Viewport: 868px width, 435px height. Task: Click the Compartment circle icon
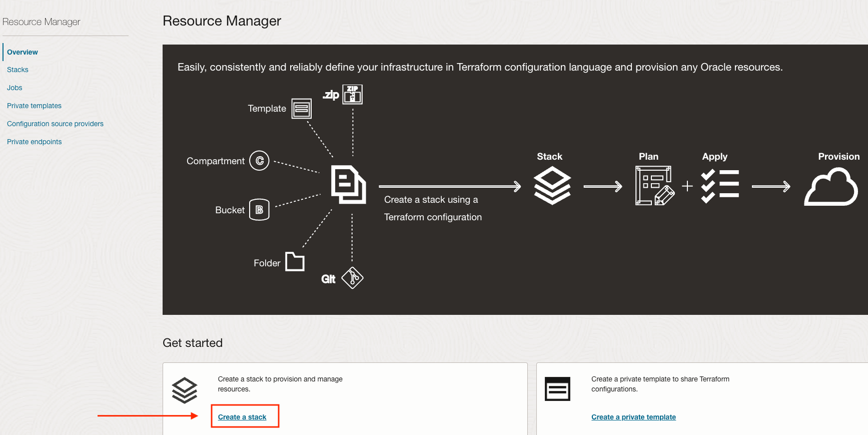click(x=259, y=161)
